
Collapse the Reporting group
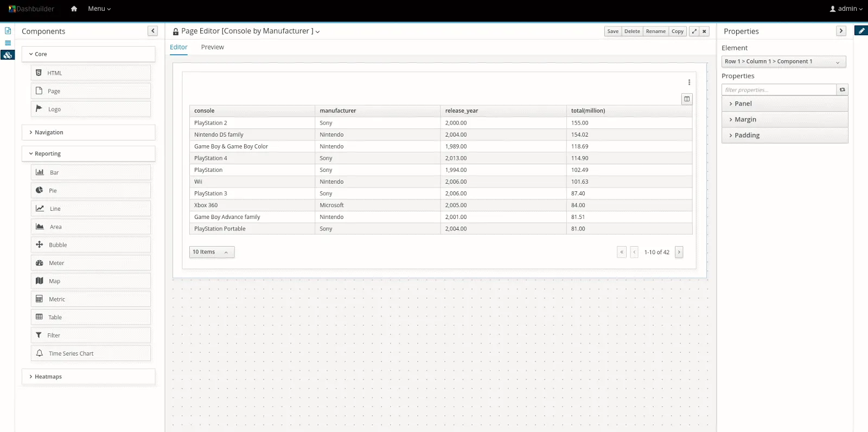coord(88,153)
